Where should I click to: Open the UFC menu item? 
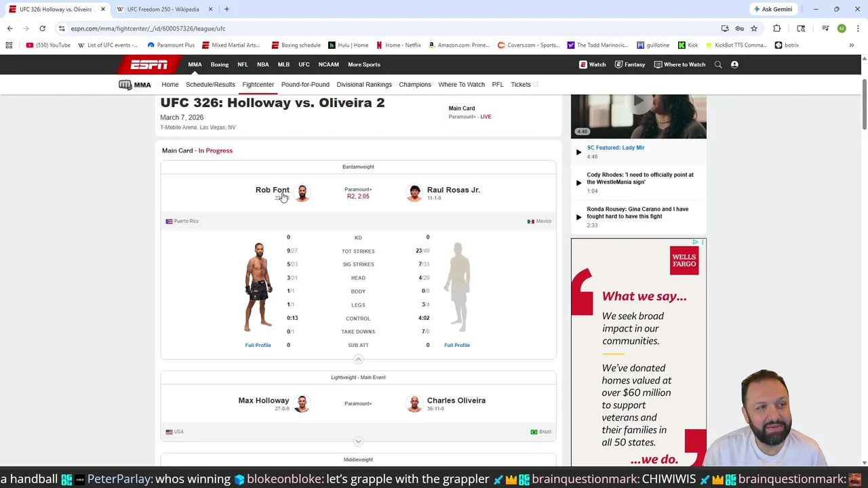coord(304,64)
